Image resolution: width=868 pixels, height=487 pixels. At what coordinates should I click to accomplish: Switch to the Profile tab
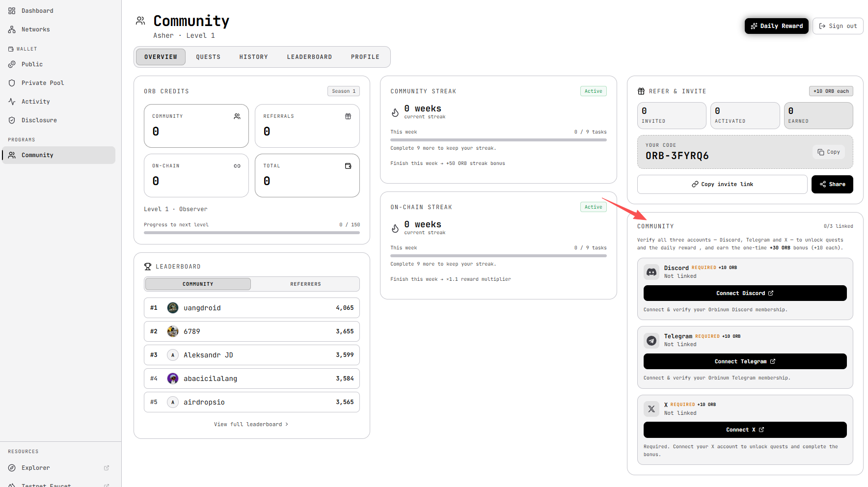point(365,57)
